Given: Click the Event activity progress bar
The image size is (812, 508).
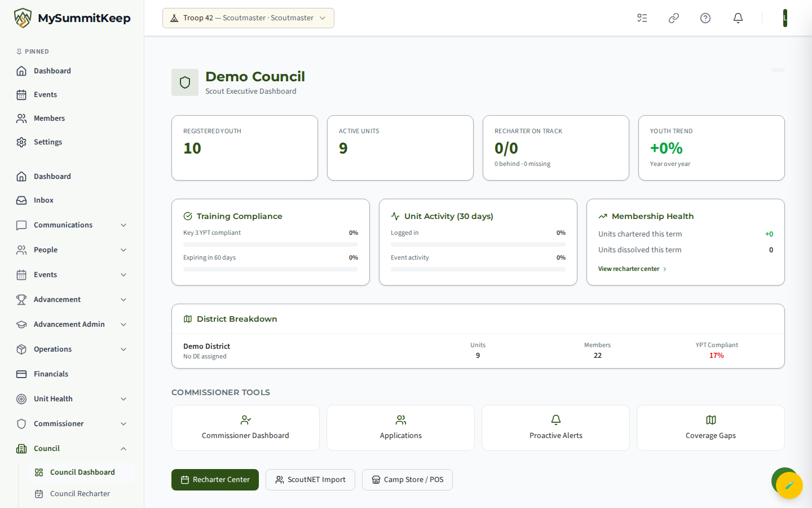Looking at the screenshot, I should 478,269.
